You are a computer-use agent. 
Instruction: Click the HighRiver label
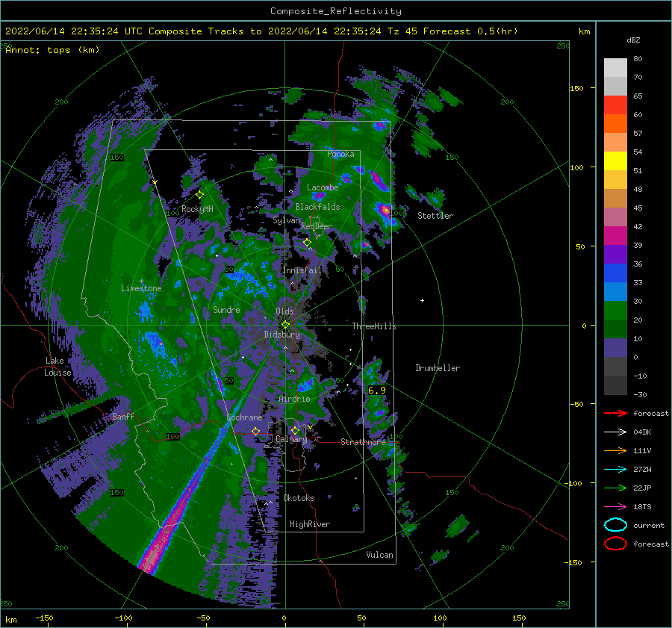click(310, 524)
